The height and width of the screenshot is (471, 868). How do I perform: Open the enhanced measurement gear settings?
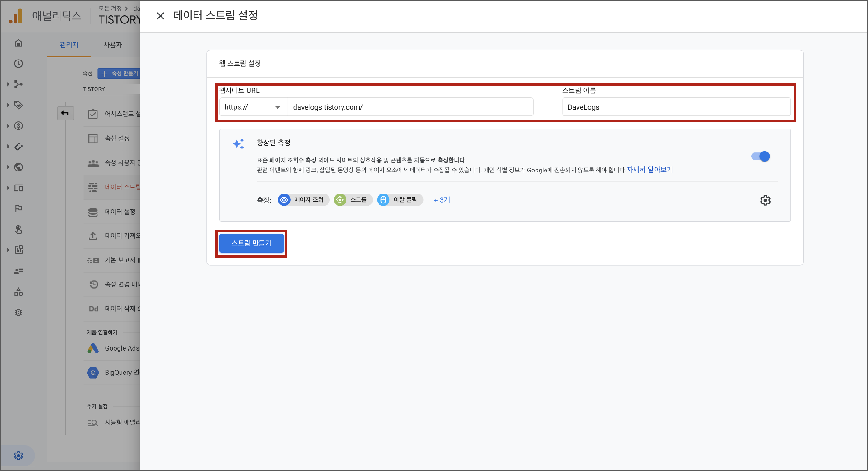click(765, 200)
